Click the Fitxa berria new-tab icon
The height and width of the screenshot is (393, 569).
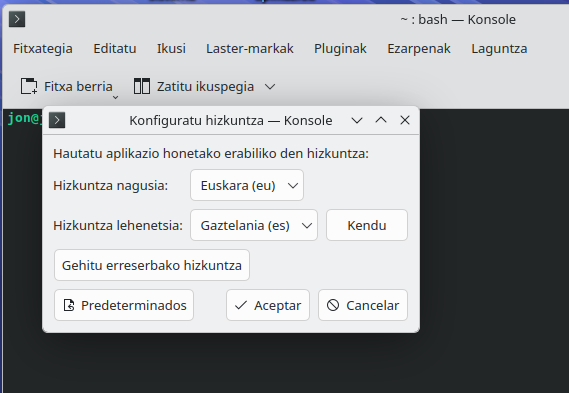tap(29, 86)
